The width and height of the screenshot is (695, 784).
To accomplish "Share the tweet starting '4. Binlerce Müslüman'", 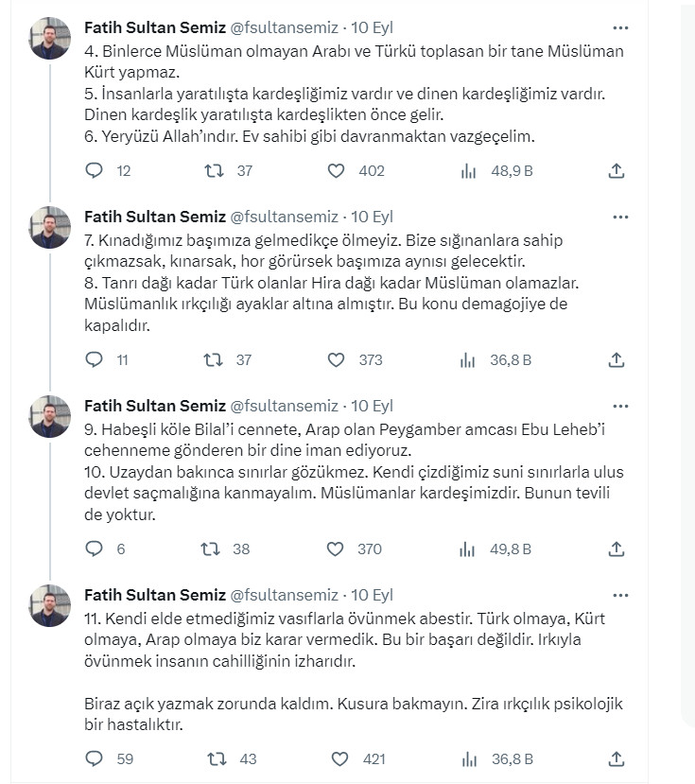I will click(616, 171).
